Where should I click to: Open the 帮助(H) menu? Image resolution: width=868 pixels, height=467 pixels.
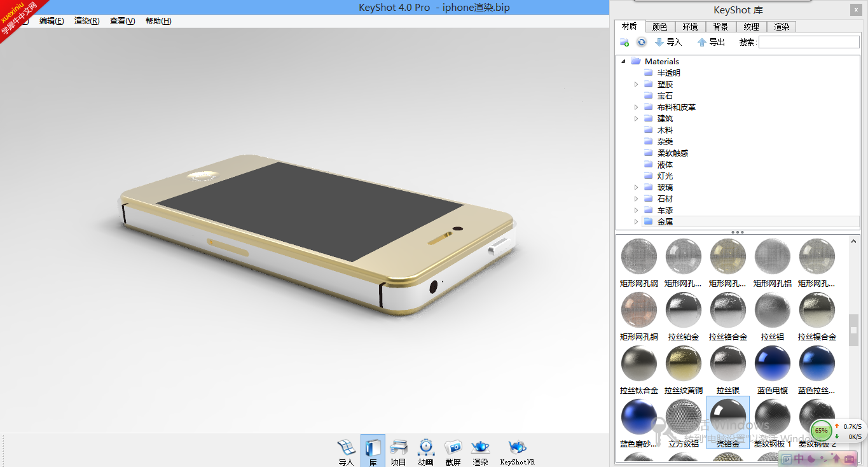[x=158, y=20]
